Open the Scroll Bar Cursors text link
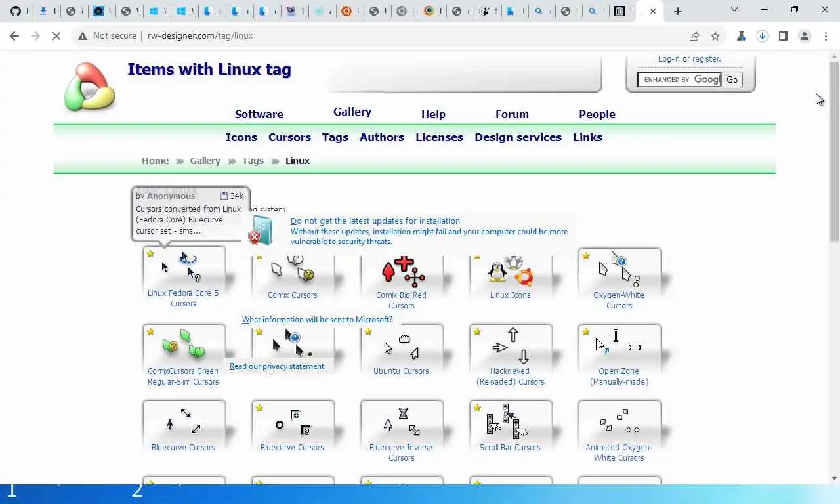 click(510, 448)
